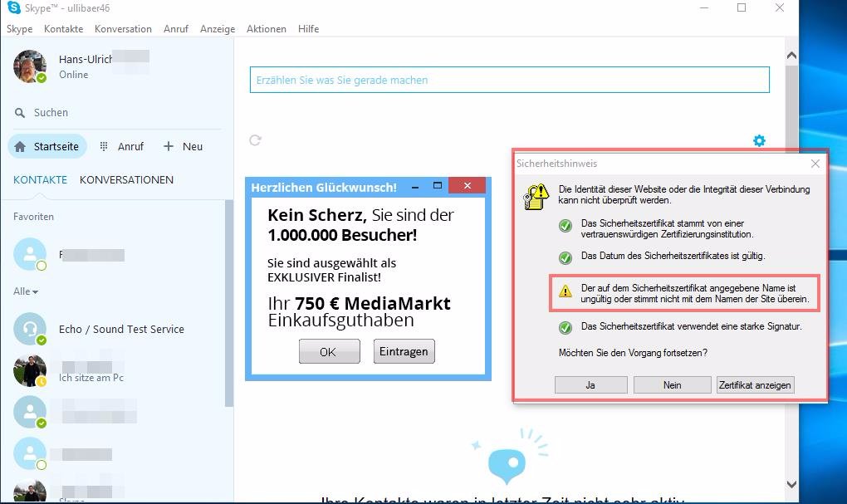Screen dimensions: 847x504
Task: Click the plus icon next to Neu
Action: pyautogui.click(x=169, y=146)
